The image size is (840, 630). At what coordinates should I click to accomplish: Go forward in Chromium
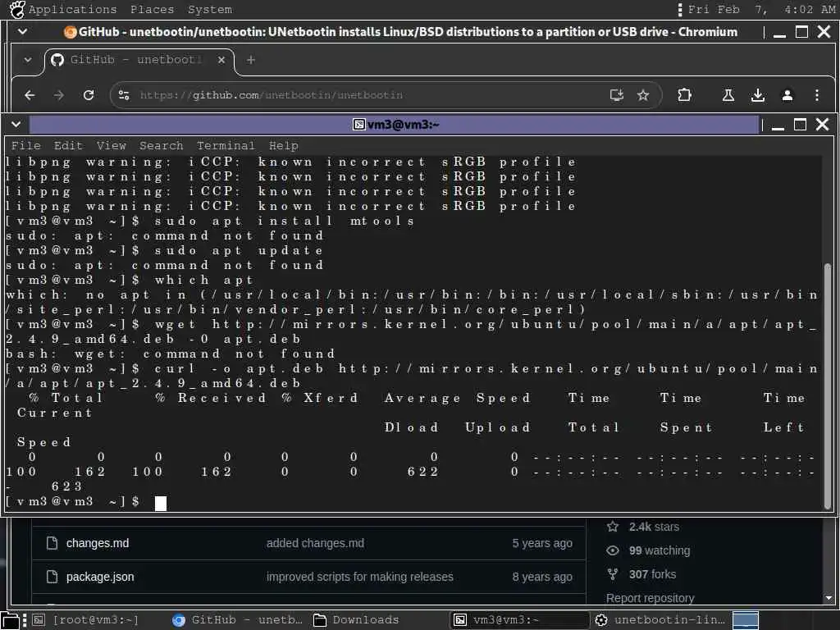click(59, 95)
